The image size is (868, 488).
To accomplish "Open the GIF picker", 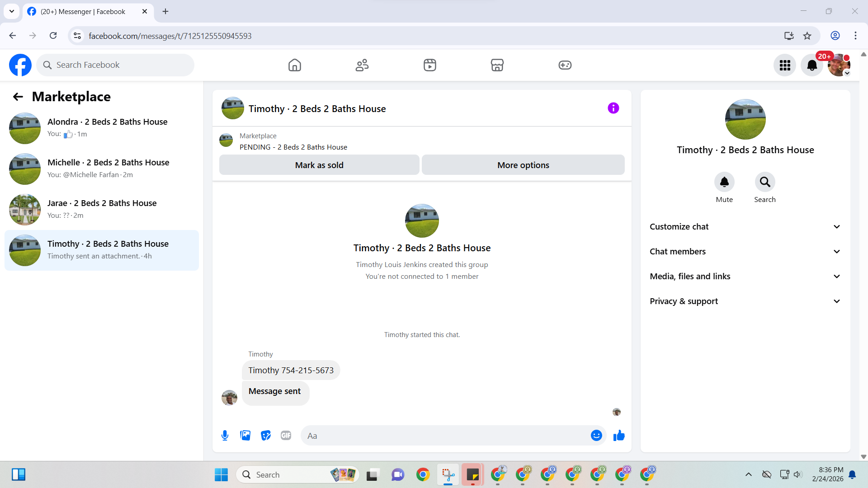I will (286, 436).
